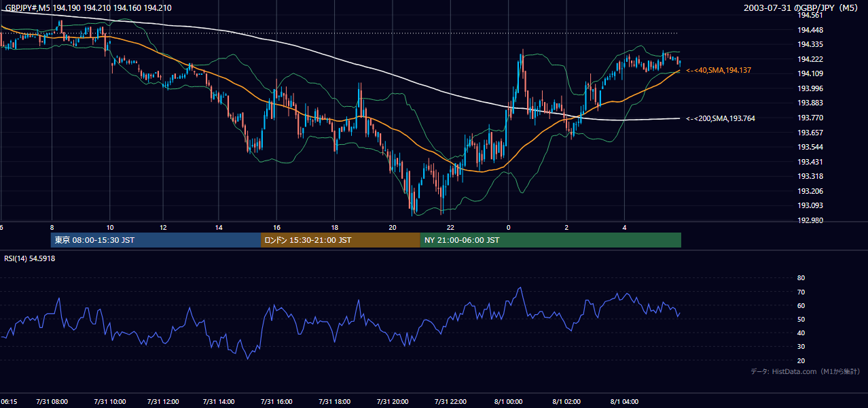Click the RSI(14) 54.5918 indicator label
The height and width of the screenshot is (408, 868).
[30, 258]
